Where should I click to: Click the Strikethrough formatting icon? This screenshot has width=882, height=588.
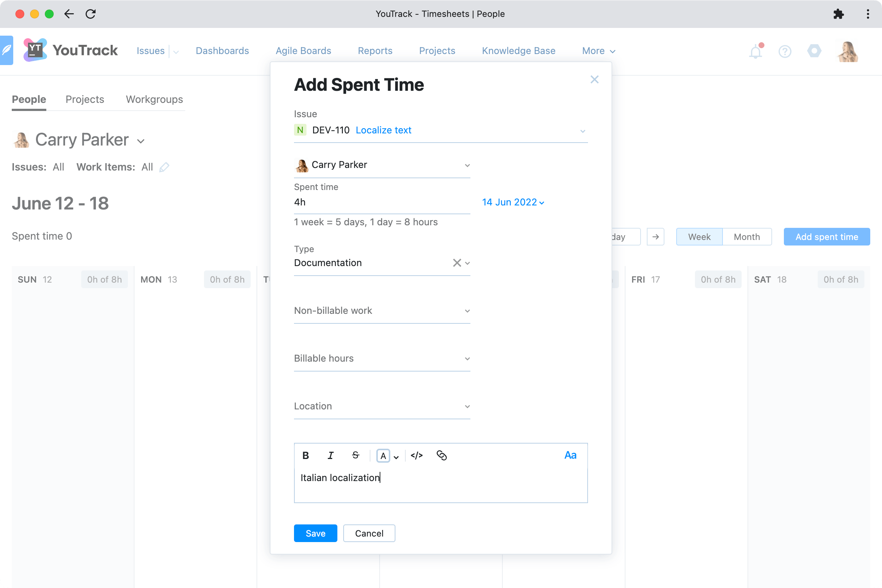coord(356,455)
